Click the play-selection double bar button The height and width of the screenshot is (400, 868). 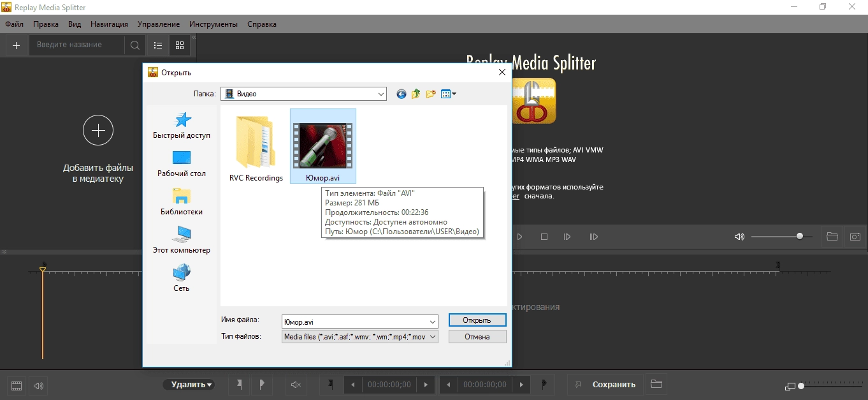coord(593,237)
